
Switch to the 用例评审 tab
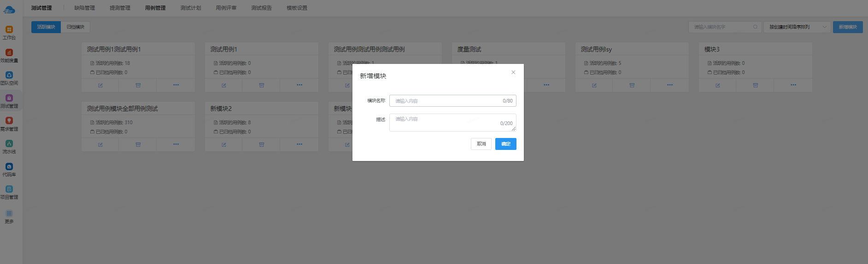point(226,8)
